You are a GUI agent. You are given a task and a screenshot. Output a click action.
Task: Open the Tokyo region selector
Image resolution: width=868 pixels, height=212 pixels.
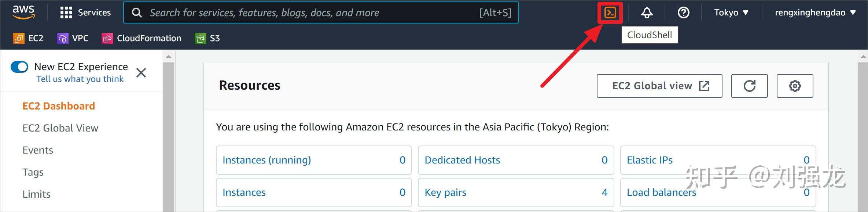coord(731,12)
